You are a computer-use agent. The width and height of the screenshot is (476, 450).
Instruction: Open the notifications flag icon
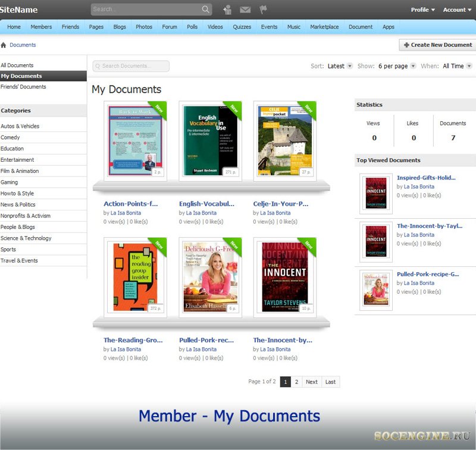[263, 10]
